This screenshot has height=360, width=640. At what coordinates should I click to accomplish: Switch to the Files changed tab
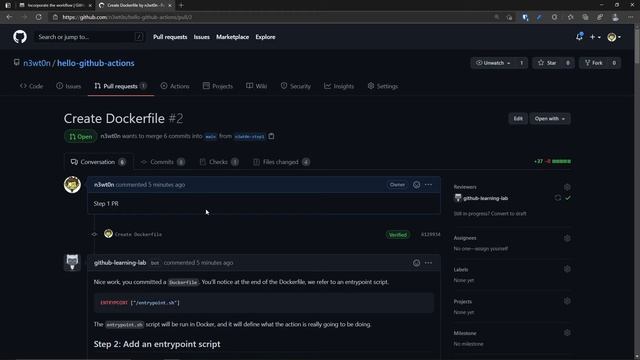[281, 162]
